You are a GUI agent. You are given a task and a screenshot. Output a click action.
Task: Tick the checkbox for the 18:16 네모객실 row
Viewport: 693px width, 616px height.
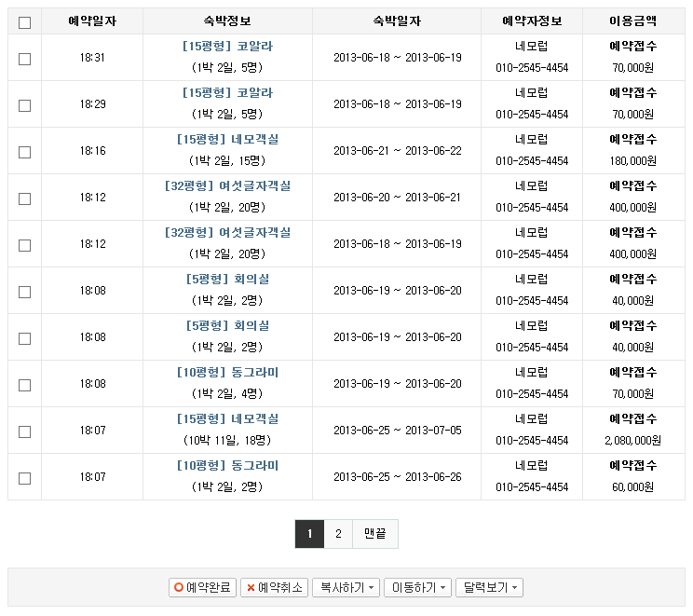point(24,152)
